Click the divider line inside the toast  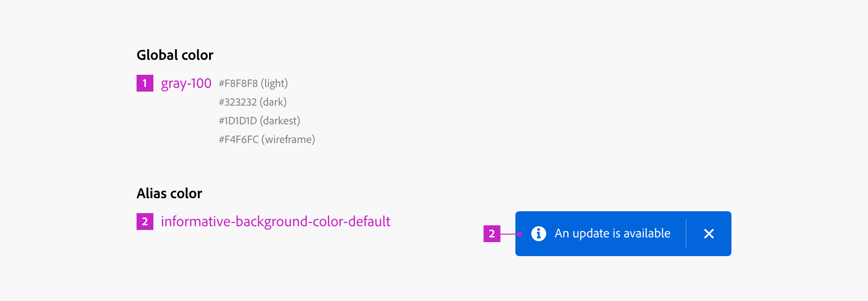[686, 234]
